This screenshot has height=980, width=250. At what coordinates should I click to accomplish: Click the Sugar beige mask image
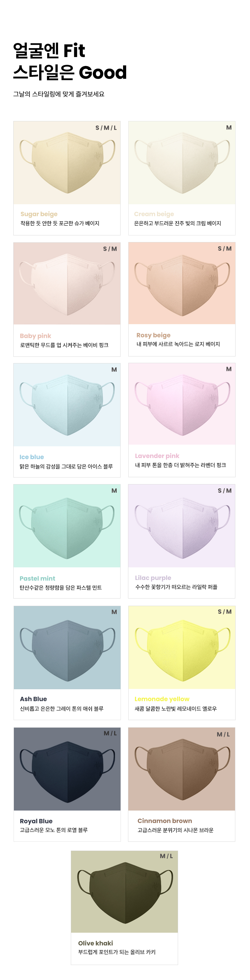pyautogui.click(x=67, y=163)
